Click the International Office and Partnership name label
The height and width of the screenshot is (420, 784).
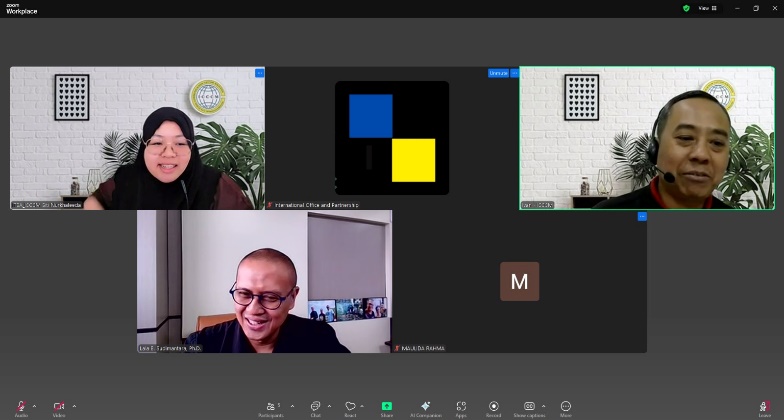(316, 205)
